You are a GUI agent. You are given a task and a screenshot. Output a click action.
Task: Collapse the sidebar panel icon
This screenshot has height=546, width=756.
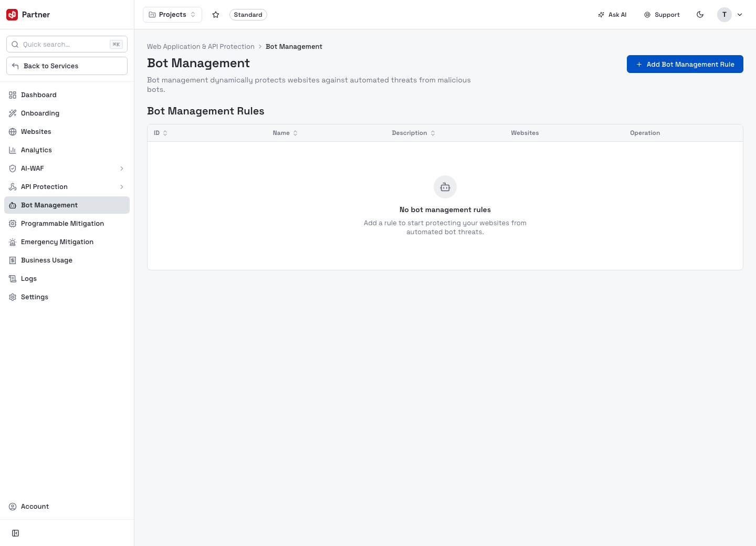pyautogui.click(x=16, y=533)
